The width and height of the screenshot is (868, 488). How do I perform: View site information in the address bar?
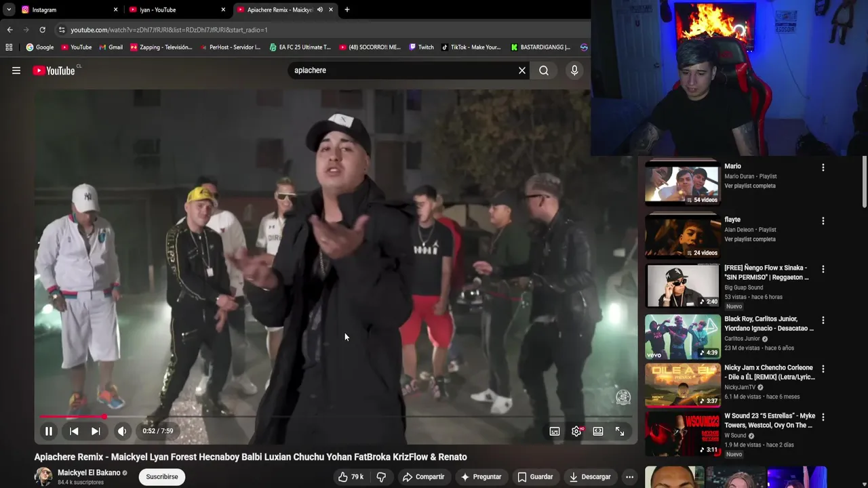[x=62, y=30]
